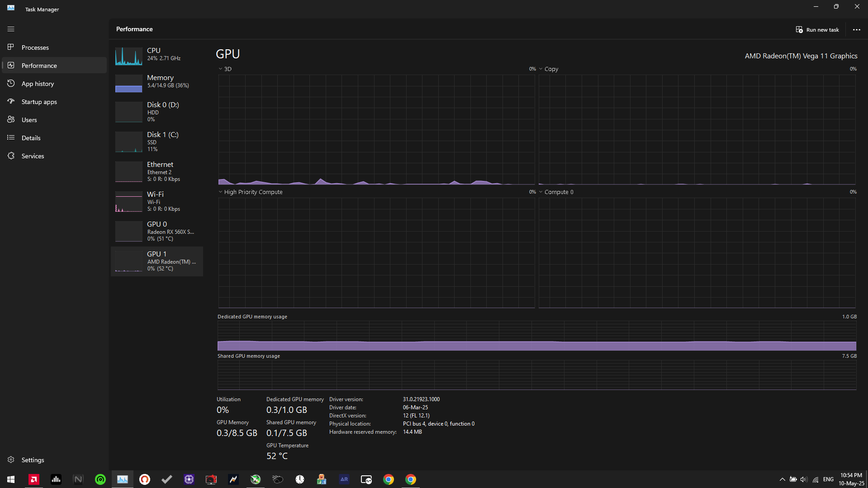The width and height of the screenshot is (868, 488).
Task: Select the Performance page in sidebar
Action: coord(54,66)
